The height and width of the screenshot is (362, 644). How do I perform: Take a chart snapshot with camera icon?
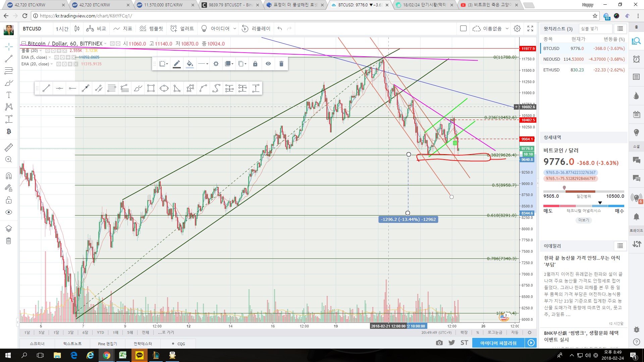[439, 343]
